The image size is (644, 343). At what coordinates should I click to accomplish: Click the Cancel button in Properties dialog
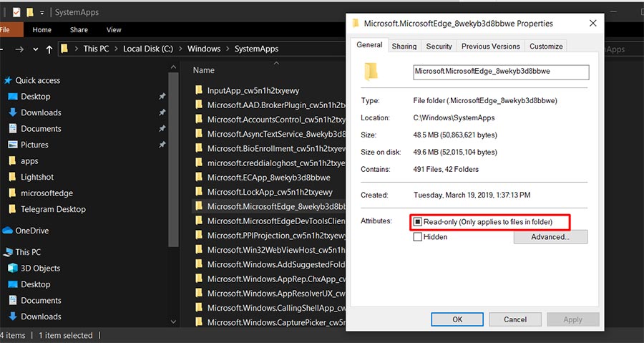(515, 319)
